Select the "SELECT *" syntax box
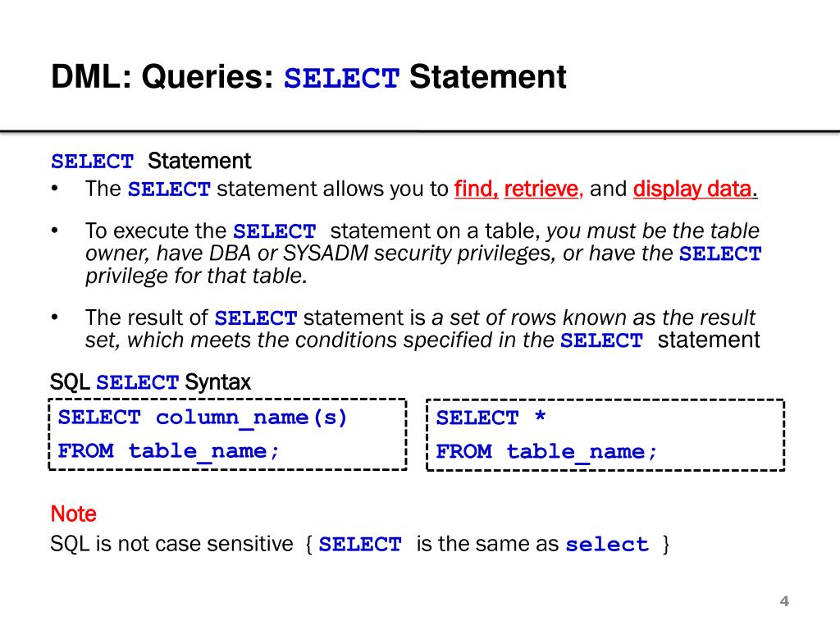Image resolution: width=840 pixels, height=630 pixels. [605, 435]
